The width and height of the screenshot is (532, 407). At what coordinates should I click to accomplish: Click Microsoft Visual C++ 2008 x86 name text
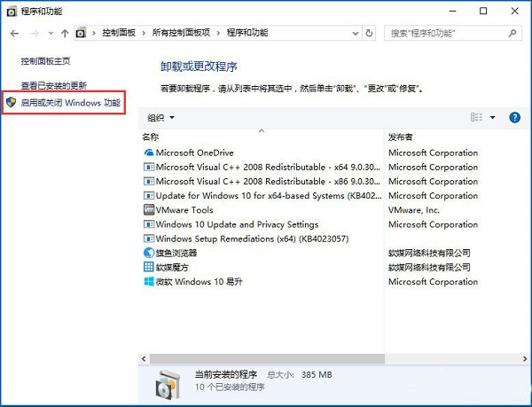point(268,181)
